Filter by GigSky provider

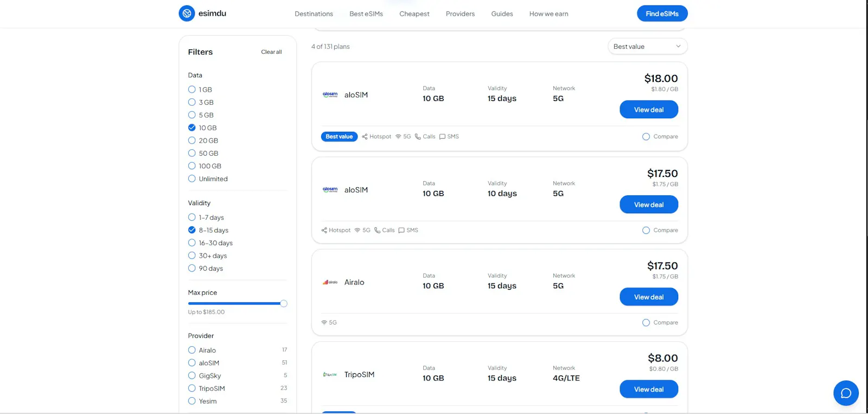[192, 375]
